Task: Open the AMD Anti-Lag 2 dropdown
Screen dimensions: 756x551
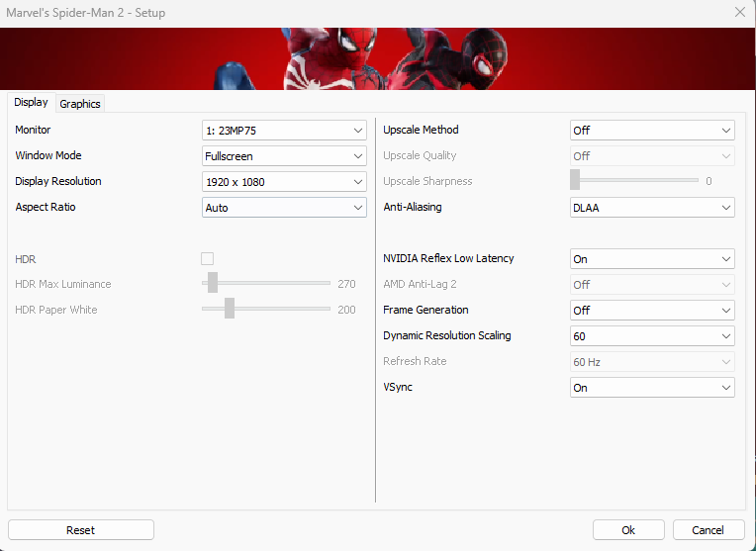Action: tap(652, 285)
